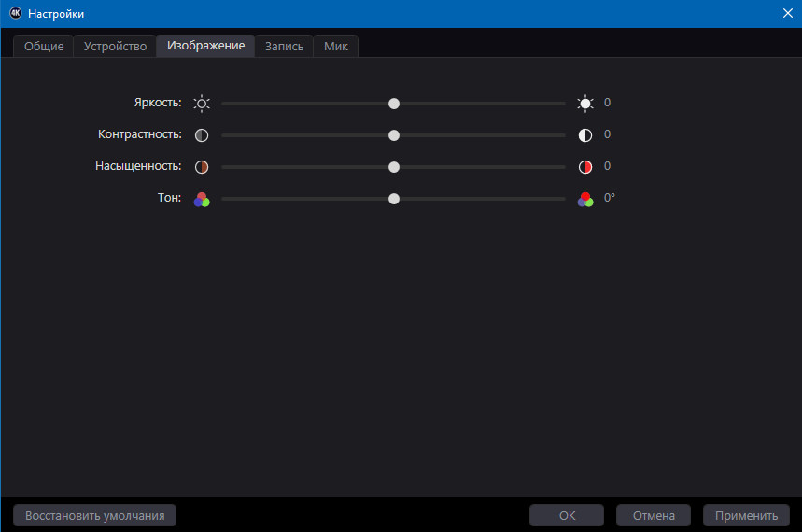Click the low brightness sun icon
This screenshot has height=532, width=802.
coord(202,104)
